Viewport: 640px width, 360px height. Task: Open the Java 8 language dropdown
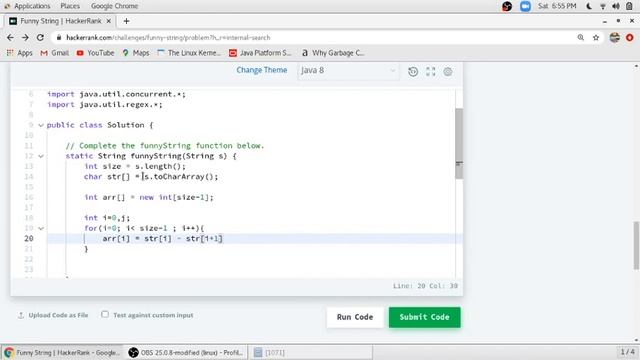(348, 71)
